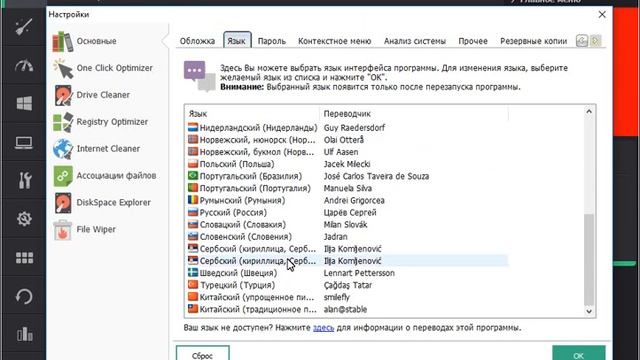
Task: Select Китайский (упрощенное письмо) language row
Action: point(347,297)
